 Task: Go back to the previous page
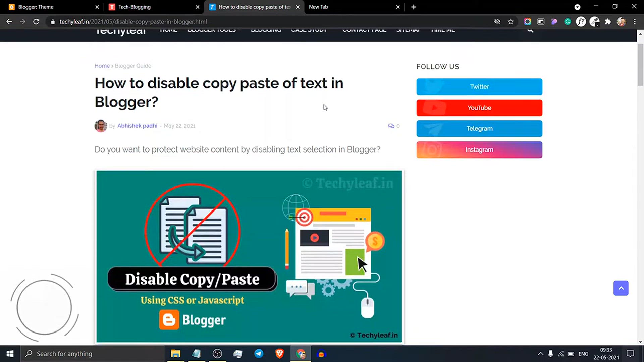9,22
